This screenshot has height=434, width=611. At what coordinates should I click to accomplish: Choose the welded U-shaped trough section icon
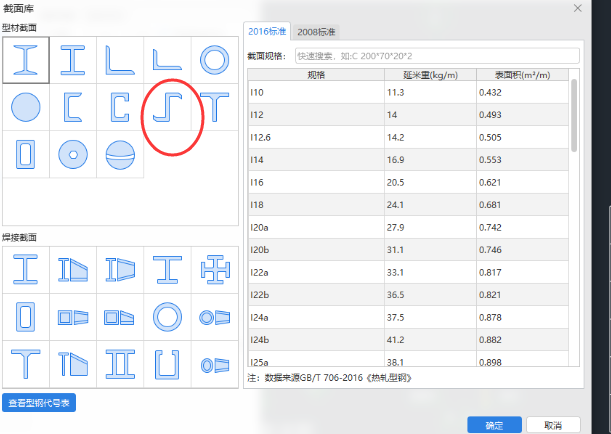click(x=167, y=364)
